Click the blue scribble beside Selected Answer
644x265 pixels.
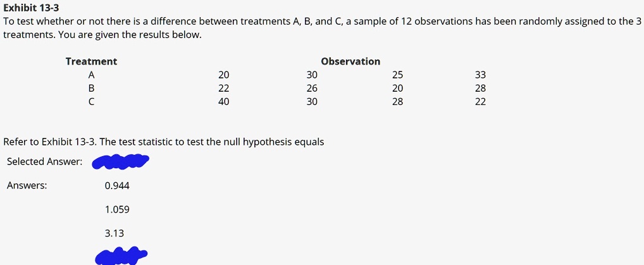click(x=120, y=161)
